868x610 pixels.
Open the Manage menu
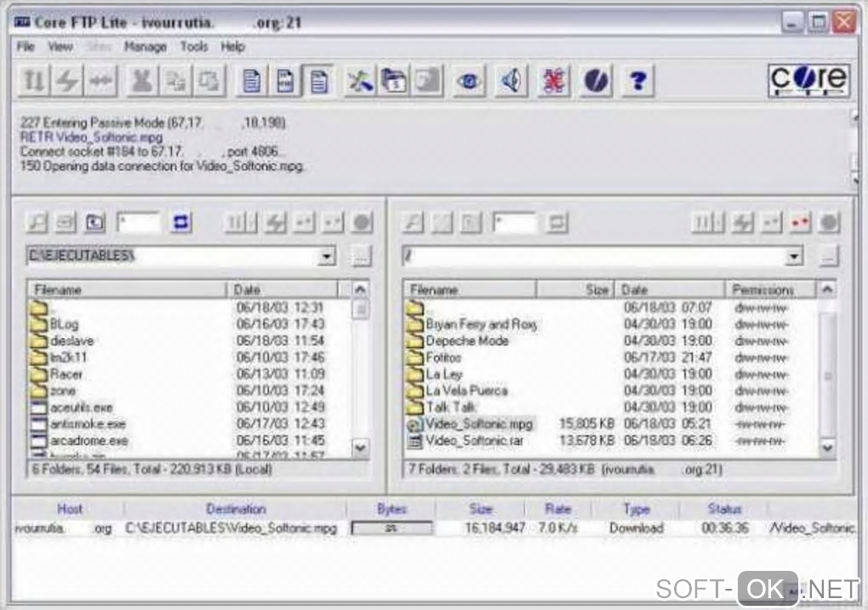pos(145,47)
